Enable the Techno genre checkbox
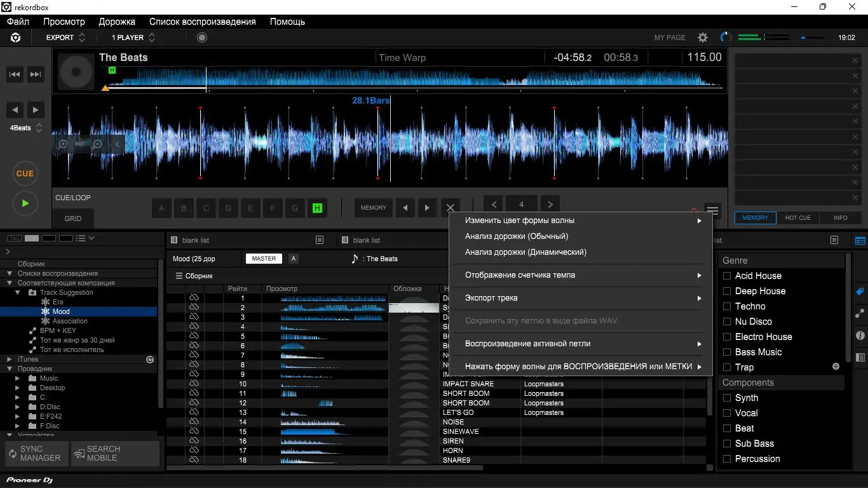The image size is (868, 488). 727,306
